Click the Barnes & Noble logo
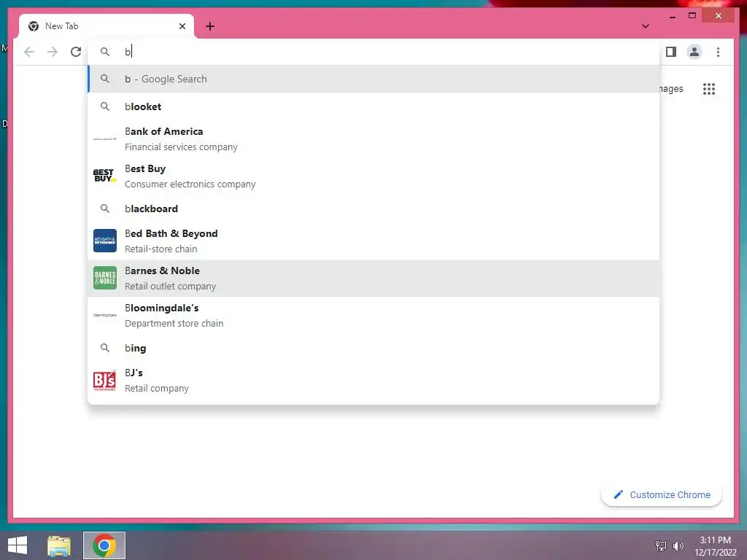Screen dimensions: 747x560 (105, 278)
